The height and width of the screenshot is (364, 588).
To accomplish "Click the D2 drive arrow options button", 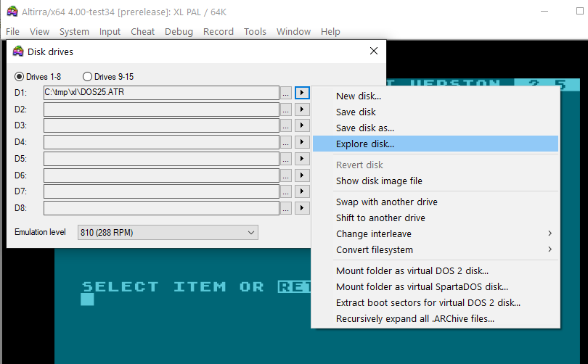I will click(303, 109).
